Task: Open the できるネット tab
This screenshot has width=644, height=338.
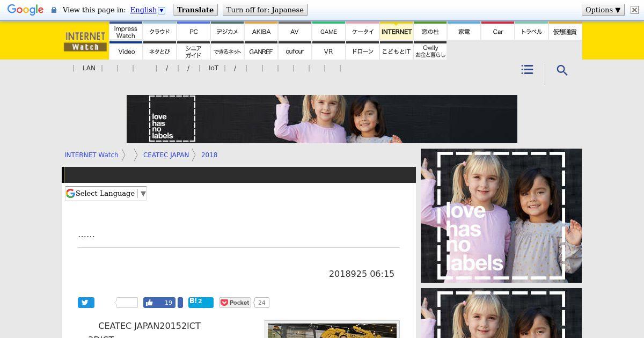Action: click(x=227, y=51)
